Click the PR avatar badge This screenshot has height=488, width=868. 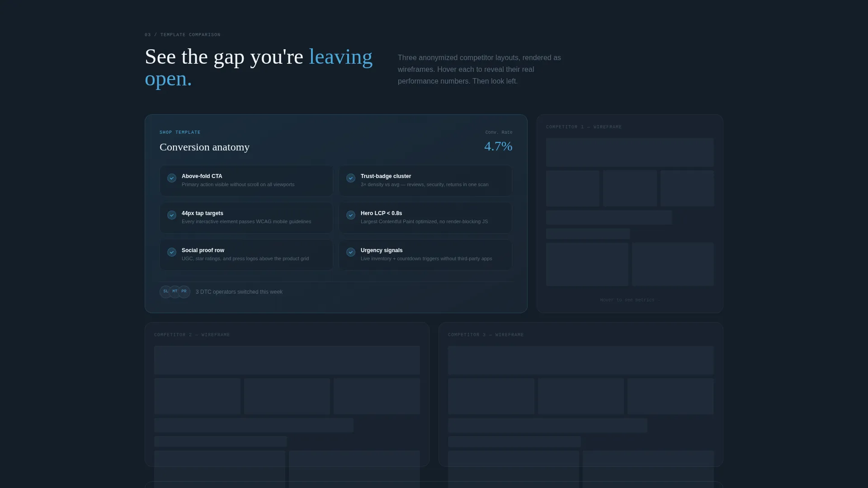(184, 291)
